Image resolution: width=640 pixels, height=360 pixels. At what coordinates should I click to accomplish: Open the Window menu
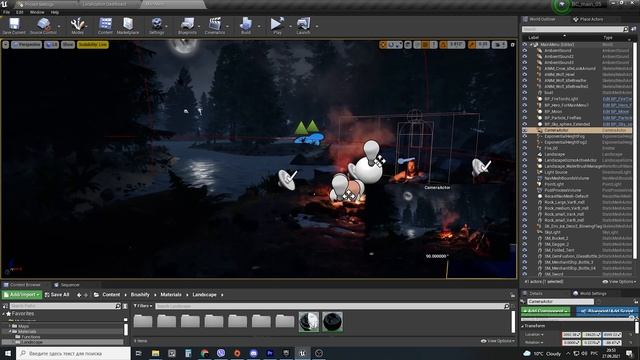coord(37,12)
